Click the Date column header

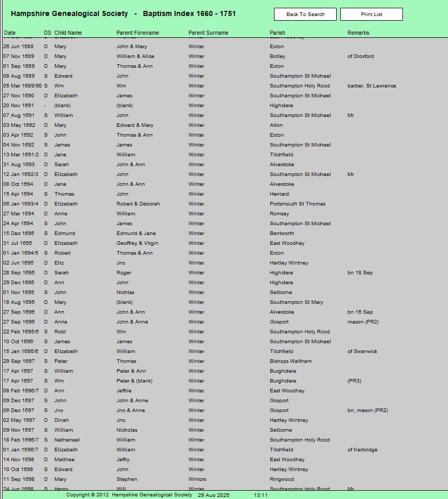10,33
